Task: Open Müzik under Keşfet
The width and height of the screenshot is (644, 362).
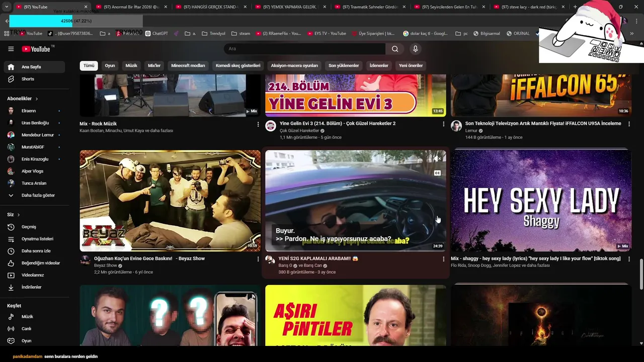Action: click(34, 317)
